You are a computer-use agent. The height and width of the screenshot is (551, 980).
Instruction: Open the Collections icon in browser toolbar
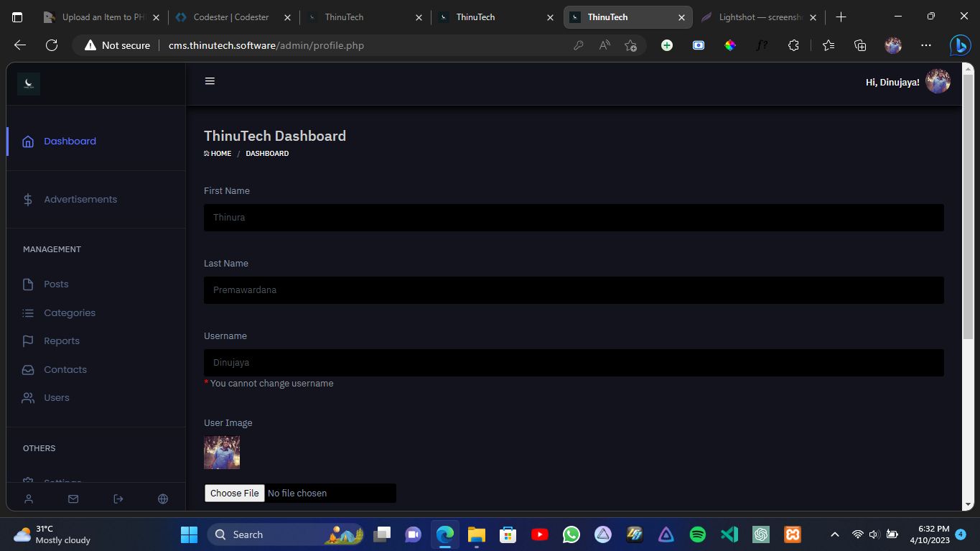(x=860, y=45)
